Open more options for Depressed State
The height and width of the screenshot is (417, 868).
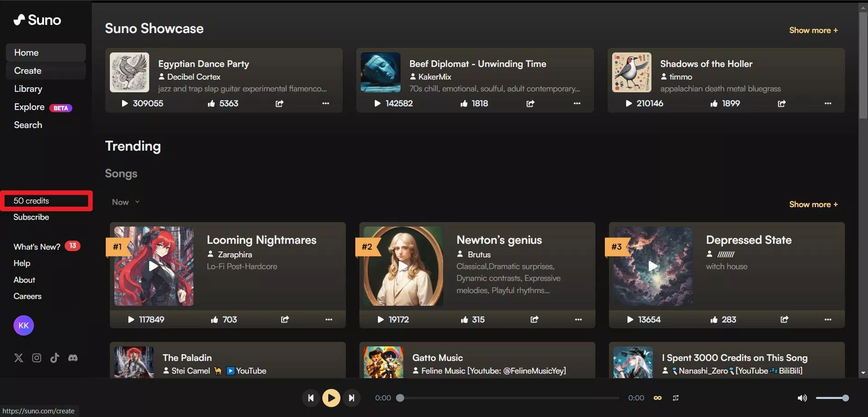[828, 320]
